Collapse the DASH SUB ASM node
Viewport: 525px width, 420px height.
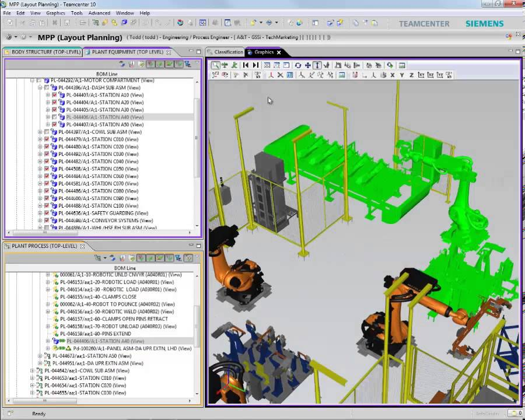click(40, 87)
